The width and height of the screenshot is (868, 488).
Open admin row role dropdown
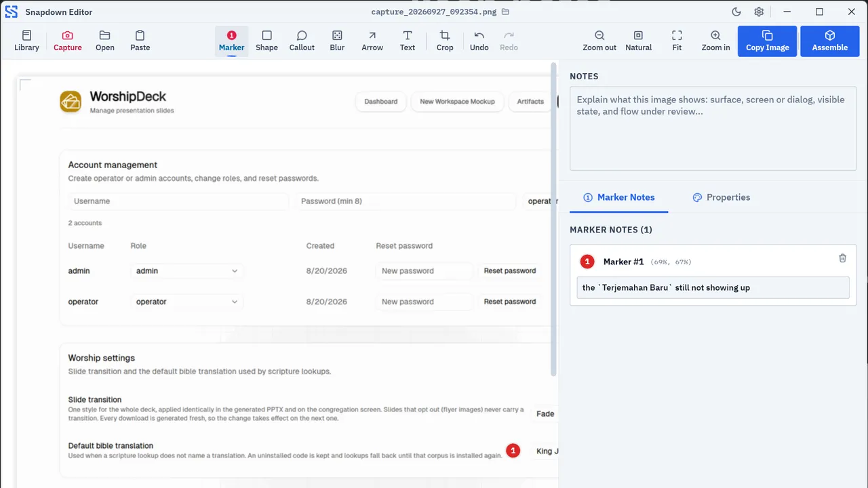187,271
